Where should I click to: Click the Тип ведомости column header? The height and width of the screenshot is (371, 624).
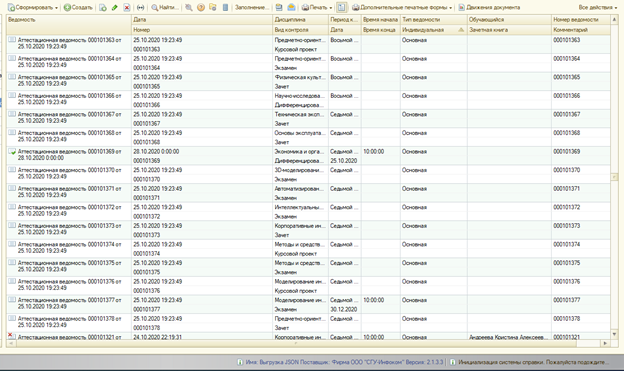[433, 20]
